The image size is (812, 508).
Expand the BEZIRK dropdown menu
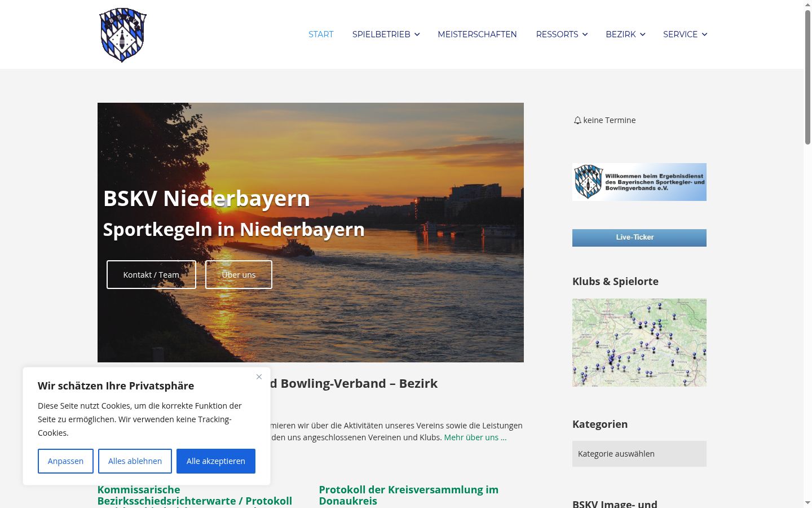point(625,34)
